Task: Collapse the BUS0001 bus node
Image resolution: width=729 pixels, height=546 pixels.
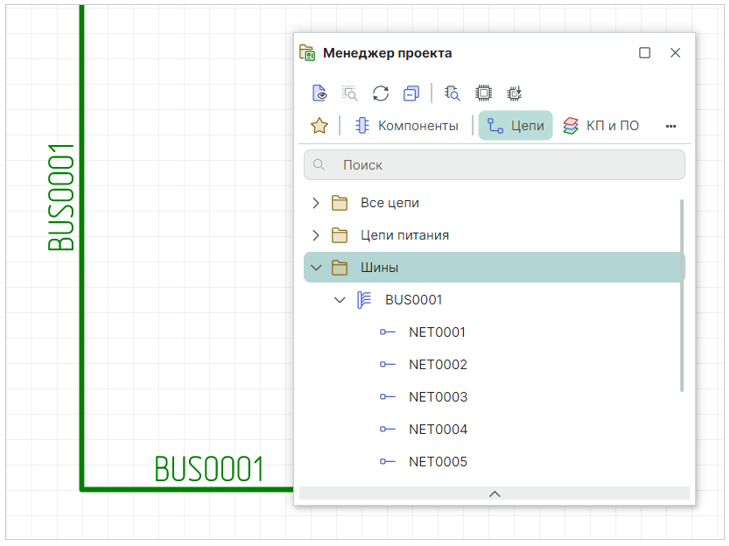Action: pos(340,300)
